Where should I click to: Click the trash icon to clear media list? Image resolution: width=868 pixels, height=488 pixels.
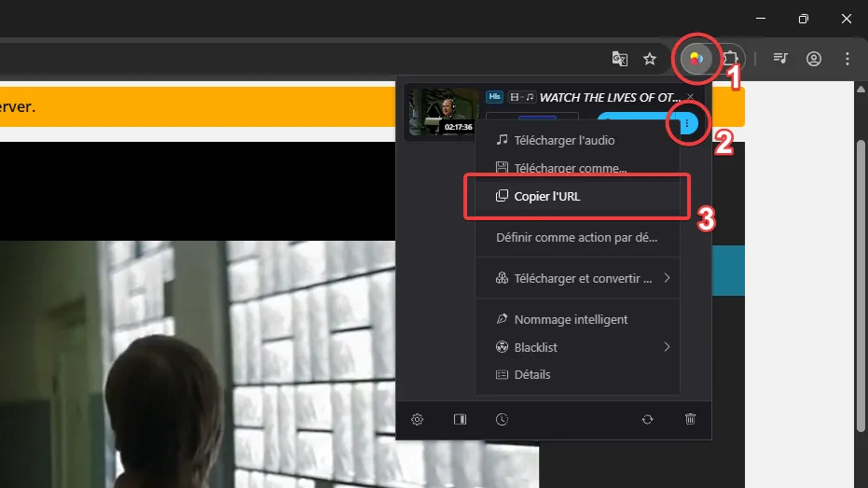click(x=690, y=420)
